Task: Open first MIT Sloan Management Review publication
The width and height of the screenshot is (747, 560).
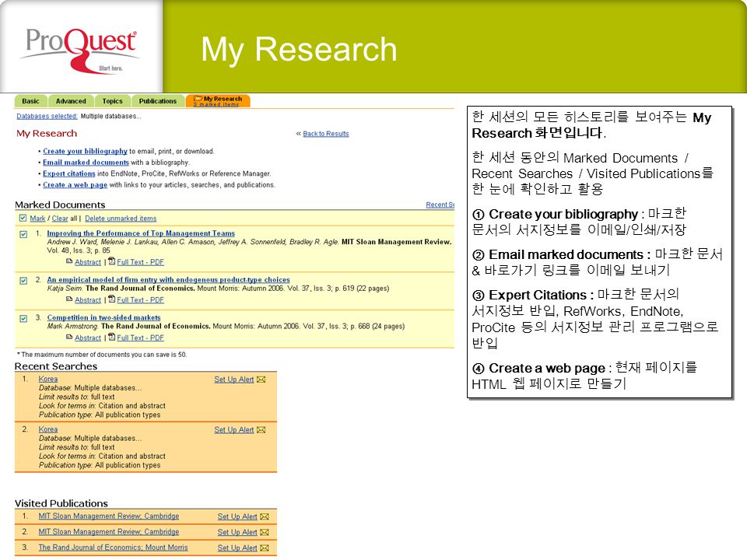Action: click(x=109, y=516)
